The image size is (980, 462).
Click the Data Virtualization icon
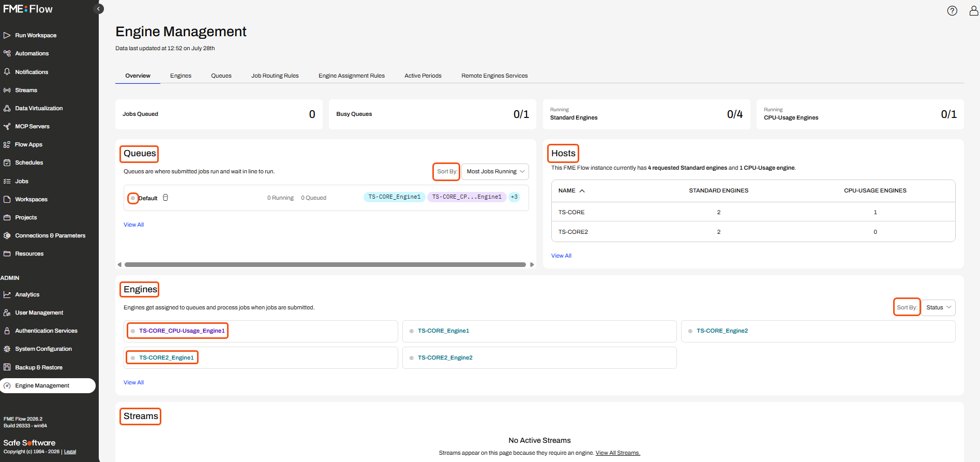pyautogui.click(x=7, y=108)
